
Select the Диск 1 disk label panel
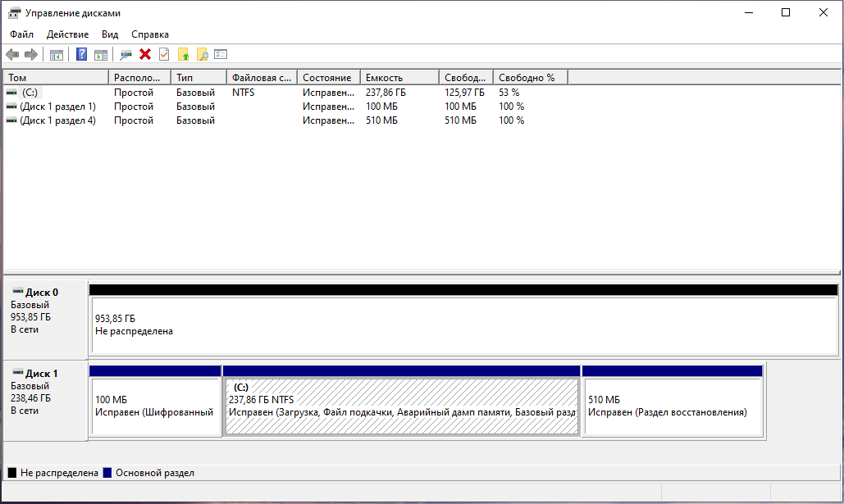pyautogui.click(x=45, y=401)
